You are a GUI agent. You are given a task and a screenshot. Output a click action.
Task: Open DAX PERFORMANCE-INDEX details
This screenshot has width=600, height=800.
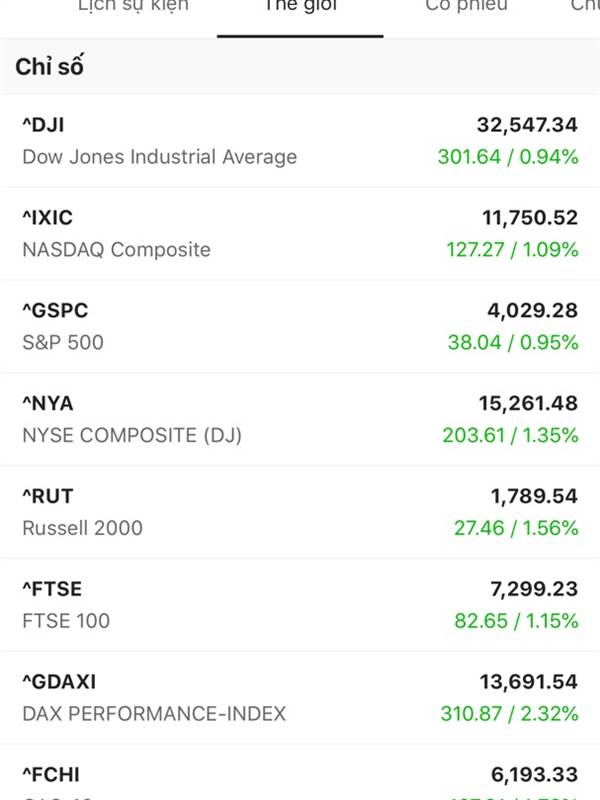pyautogui.click(x=154, y=714)
